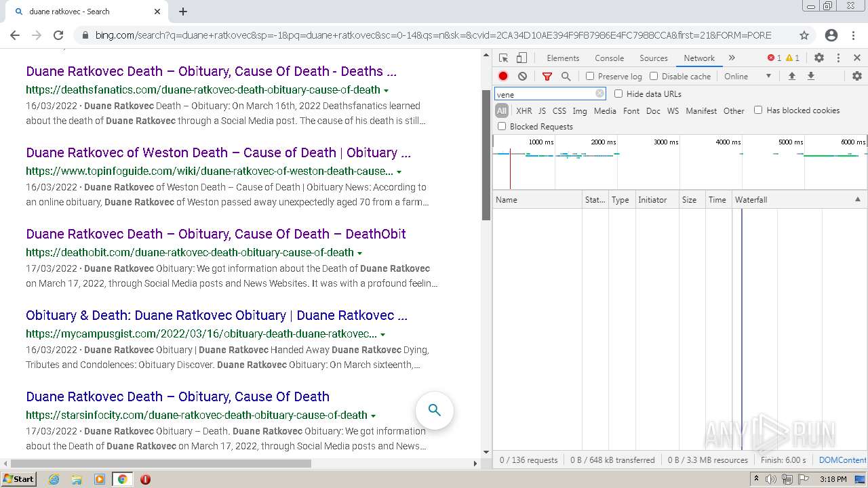Toggle the network filter funnel icon
Viewport: 868px width, 488px height.
click(x=547, y=77)
